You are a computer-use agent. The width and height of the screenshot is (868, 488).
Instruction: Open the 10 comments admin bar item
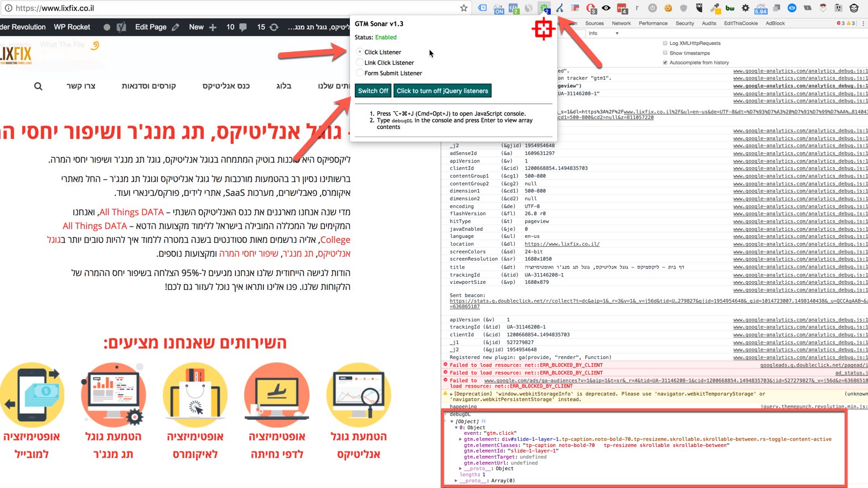tap(236, 27)
